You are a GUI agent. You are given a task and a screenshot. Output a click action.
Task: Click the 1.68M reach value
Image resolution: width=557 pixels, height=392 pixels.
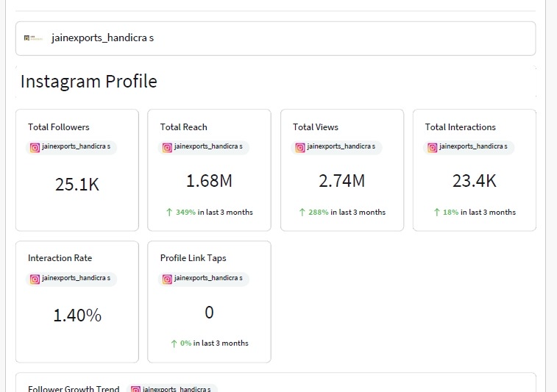(209, 181)
